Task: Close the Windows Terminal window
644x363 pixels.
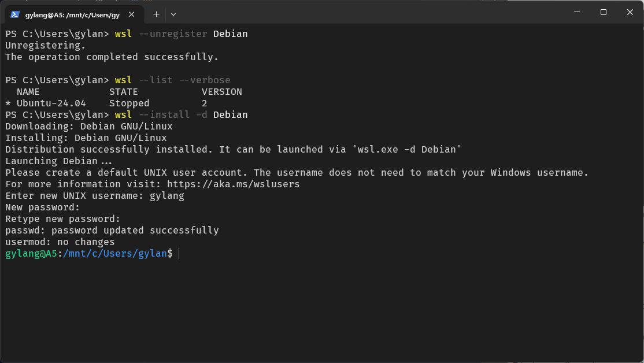Action: point(630,12)
